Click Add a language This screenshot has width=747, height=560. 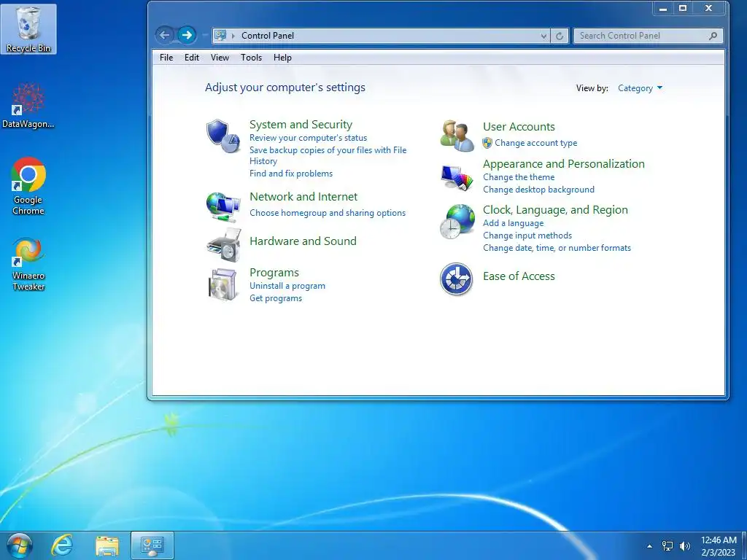tap(513, 223)
